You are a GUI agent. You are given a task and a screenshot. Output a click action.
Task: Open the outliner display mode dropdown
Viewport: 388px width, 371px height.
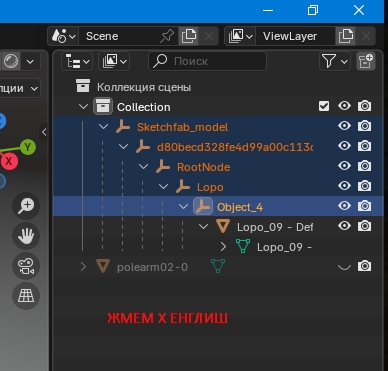tap(114, 61)
